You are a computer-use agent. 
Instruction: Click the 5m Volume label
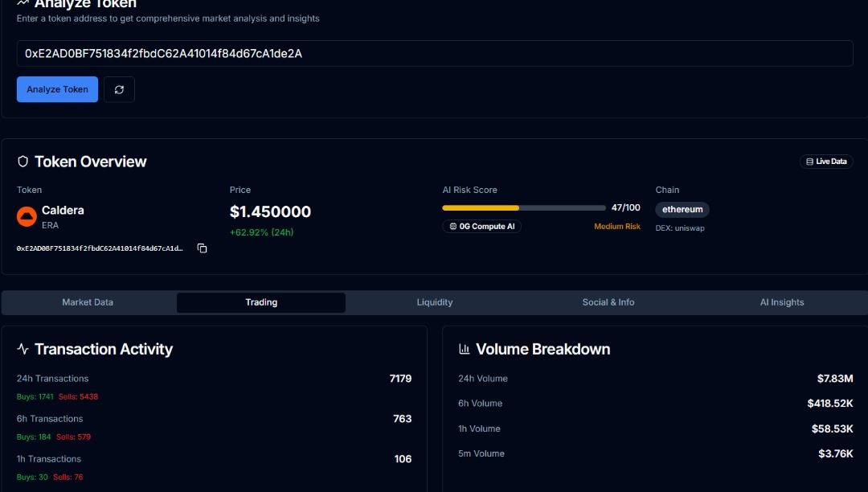click(481, 453)
